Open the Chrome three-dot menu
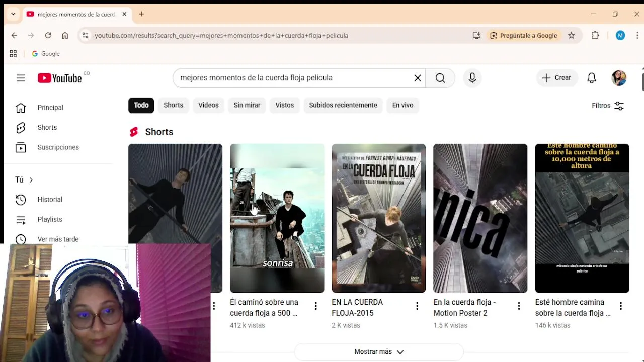644x362 pixels. (637, 35)
